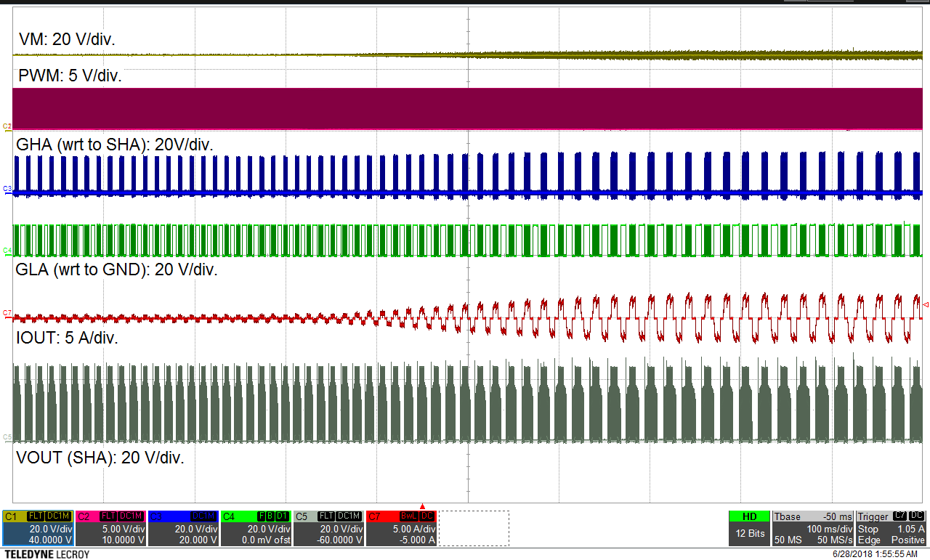The height and width of the screenshot is (560, 930).
Task: Select the C7 source icon in Trigger descriptor
Action: [899, 516]
